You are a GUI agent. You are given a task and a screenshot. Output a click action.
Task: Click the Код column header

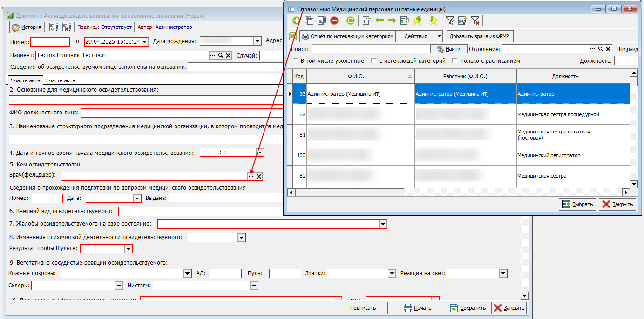pos(299,76)
